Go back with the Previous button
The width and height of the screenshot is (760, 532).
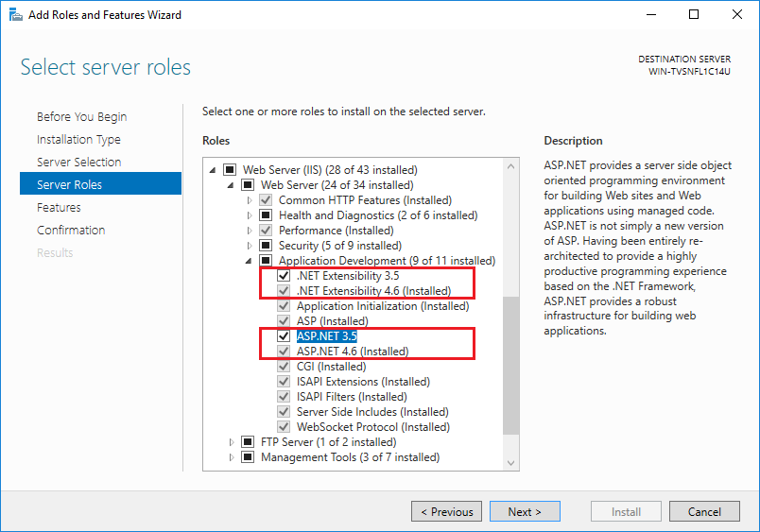(446, 512)
